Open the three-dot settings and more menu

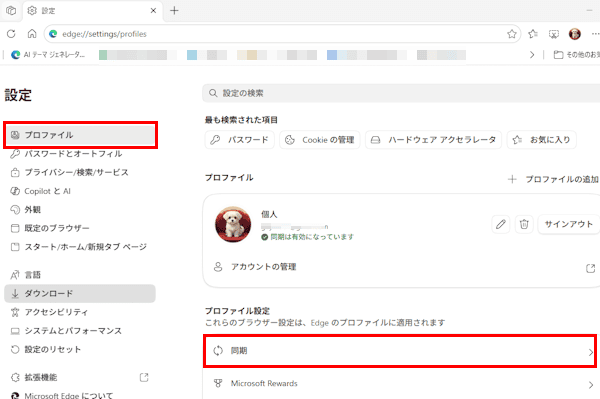[x=595, y=34]
